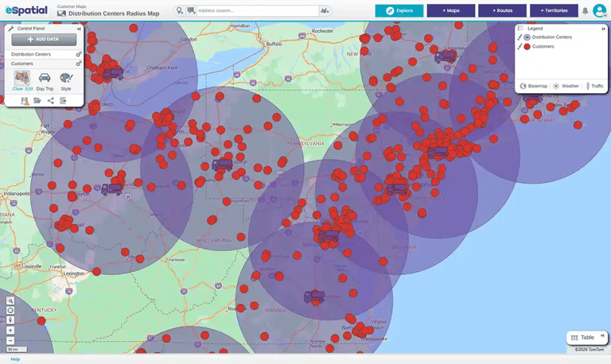The image size is (611, 364).
Task: Open the + Routes menu
Action: point(502,10)
